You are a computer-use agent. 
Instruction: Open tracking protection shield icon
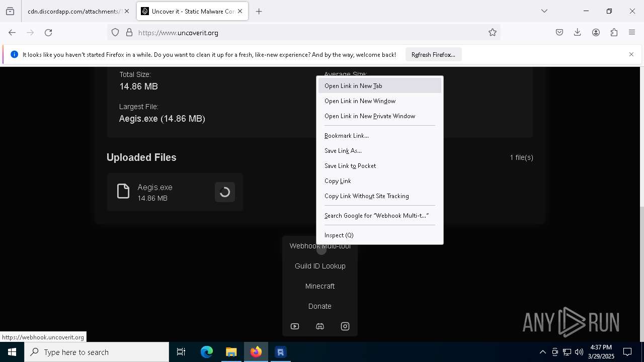click(x=115, y=33)
